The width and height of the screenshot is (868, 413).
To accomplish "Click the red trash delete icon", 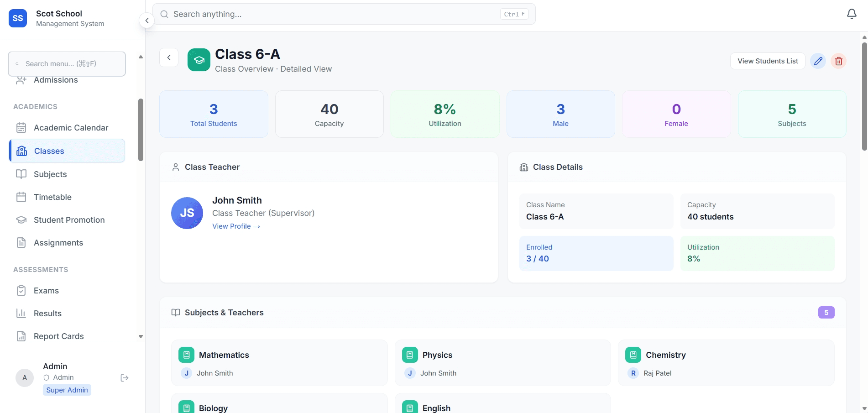I will 838,61.
